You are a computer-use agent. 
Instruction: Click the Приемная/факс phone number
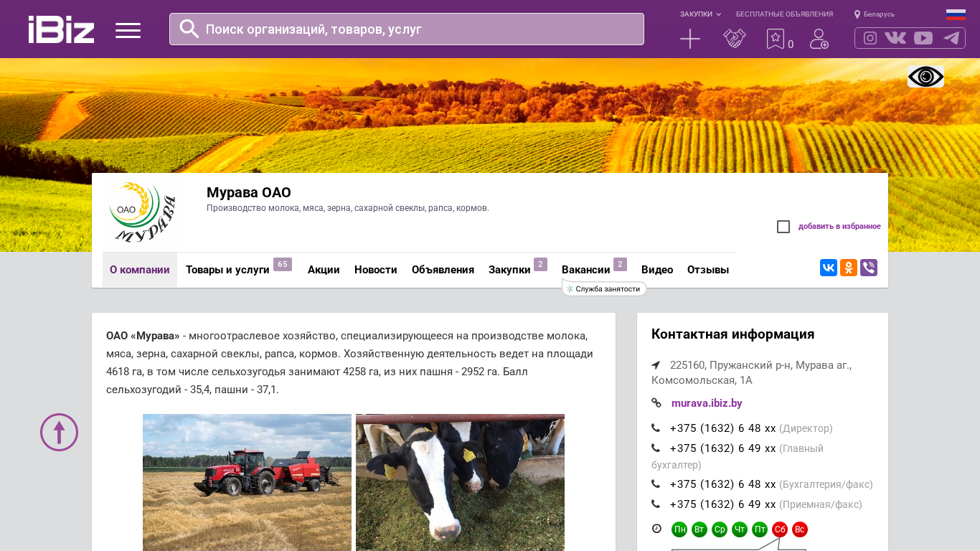[723, 504]
